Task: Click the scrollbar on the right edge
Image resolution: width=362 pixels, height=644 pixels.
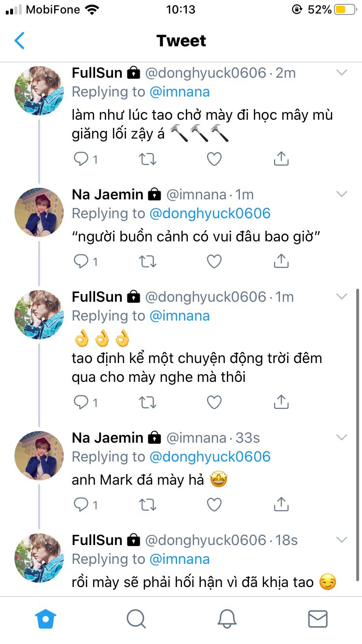Action: point(357,434)
